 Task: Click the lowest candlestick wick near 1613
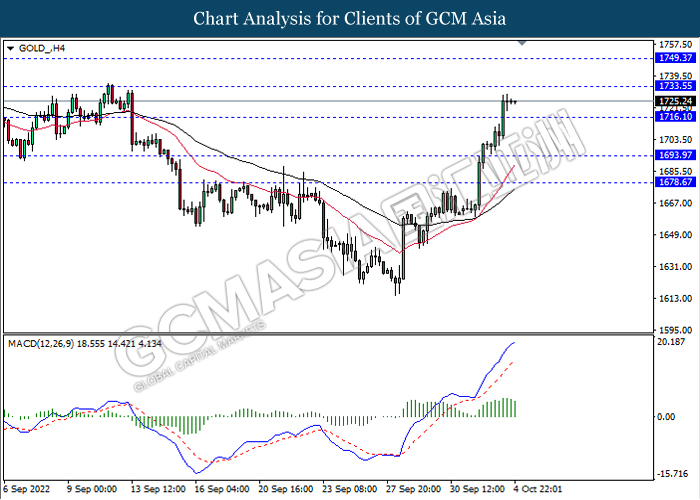pyautogui.click(x=396, y=286)
